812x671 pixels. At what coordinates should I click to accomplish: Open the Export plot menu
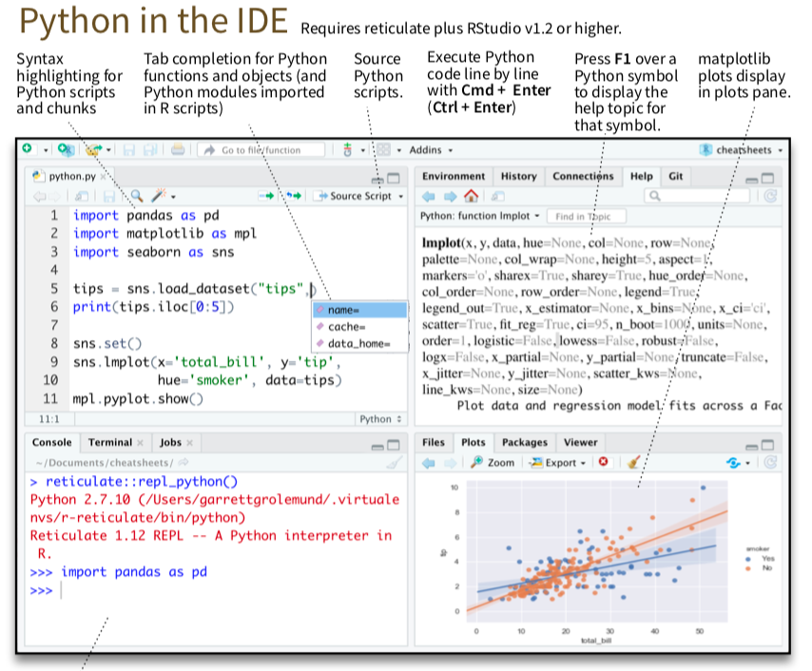tap(558, 463)
